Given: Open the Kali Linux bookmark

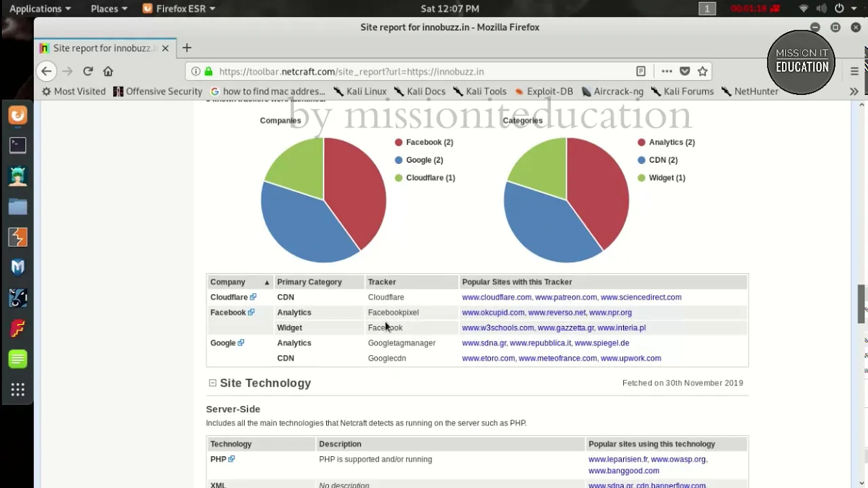Looking at the screenshot, I should click(359, 91).
